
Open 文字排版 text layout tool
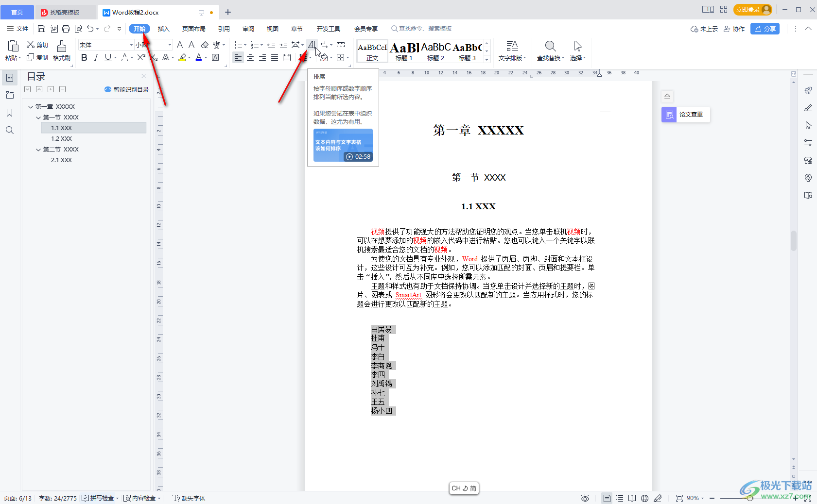[512, 50]
